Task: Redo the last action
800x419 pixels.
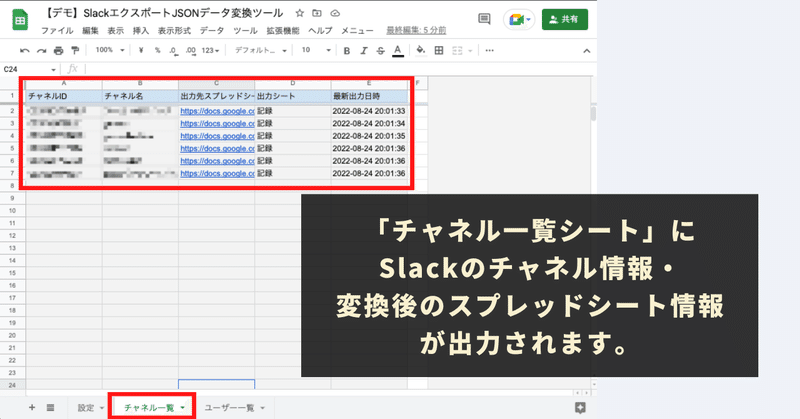Action: pyautogui.click(x=41, y=51)
